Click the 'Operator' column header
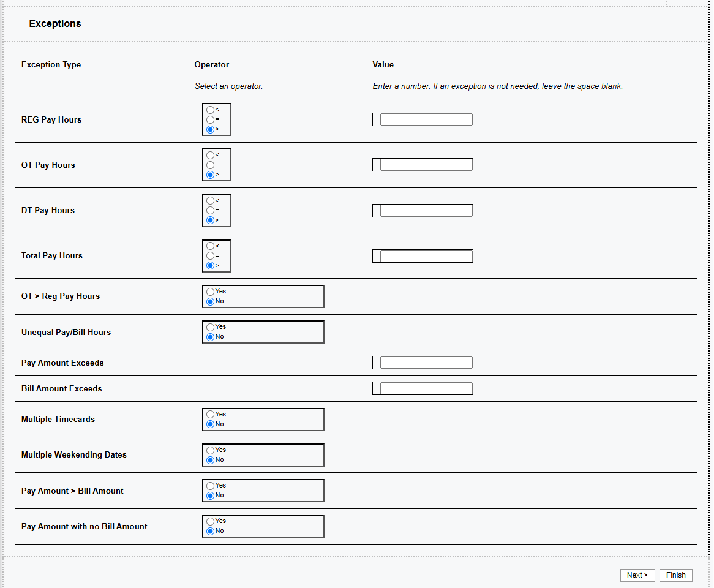 [x=212, y=65]
